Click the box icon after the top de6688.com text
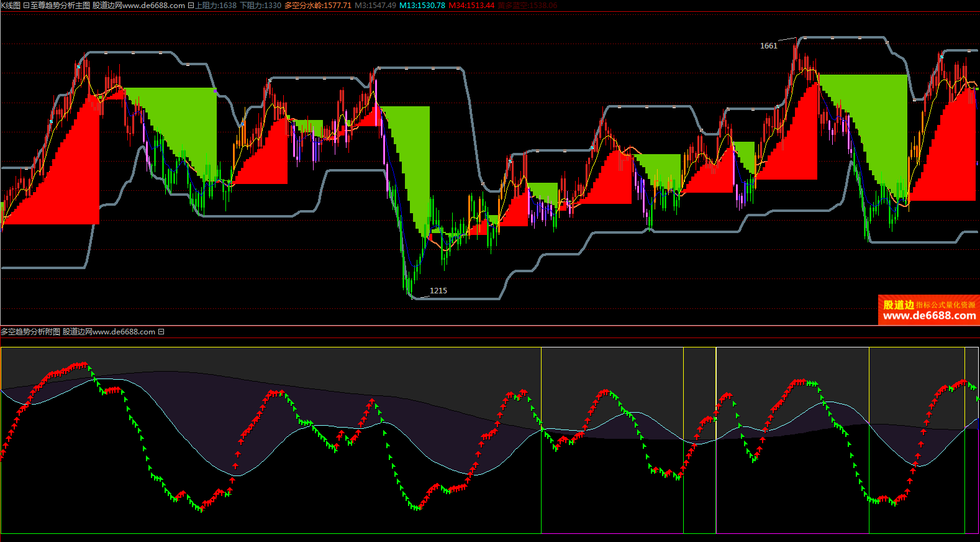Viewport: 980px width, 542px height. 191,6
